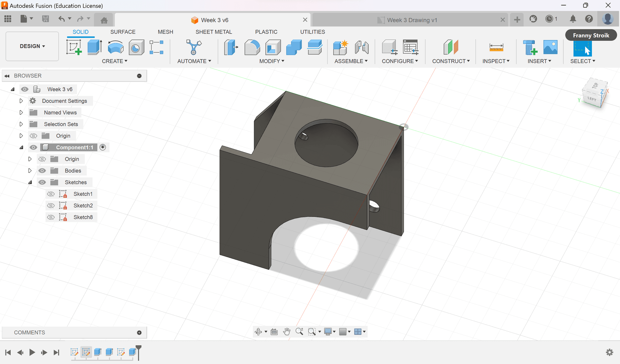This screenshot has height=364, width=620.
Task: Open the Notifications bell
Action: click(x=573, y=19)
